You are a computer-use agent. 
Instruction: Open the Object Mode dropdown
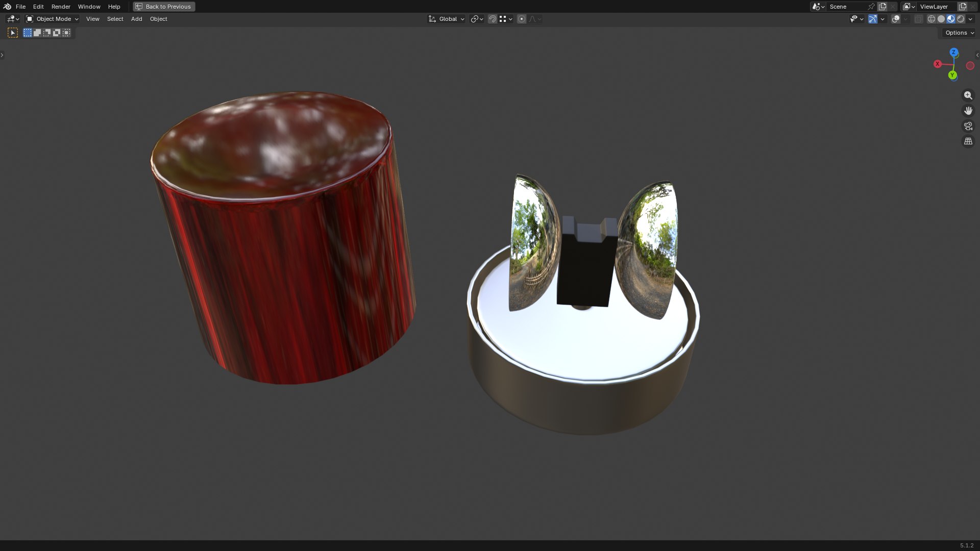(53, 19)
